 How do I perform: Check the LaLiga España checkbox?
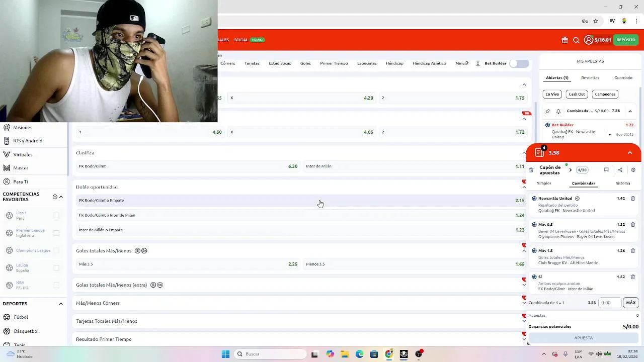pos(56,267)
